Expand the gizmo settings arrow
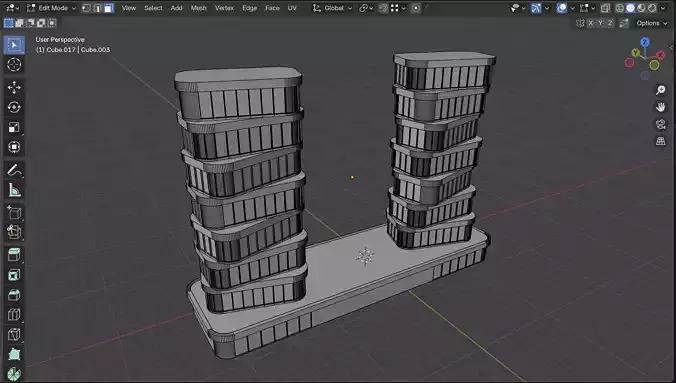Viewport: 676px width, 383px height. pyautogui.click(x=546, y=8)
